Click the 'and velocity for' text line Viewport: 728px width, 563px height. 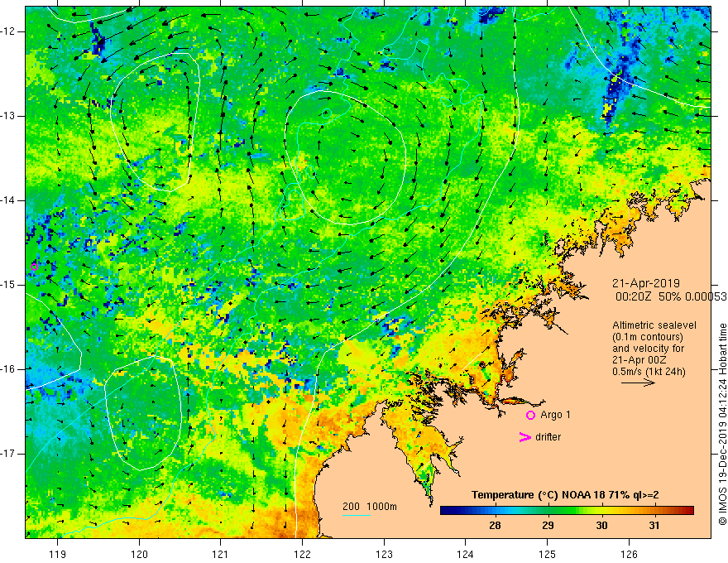point(648,349)
